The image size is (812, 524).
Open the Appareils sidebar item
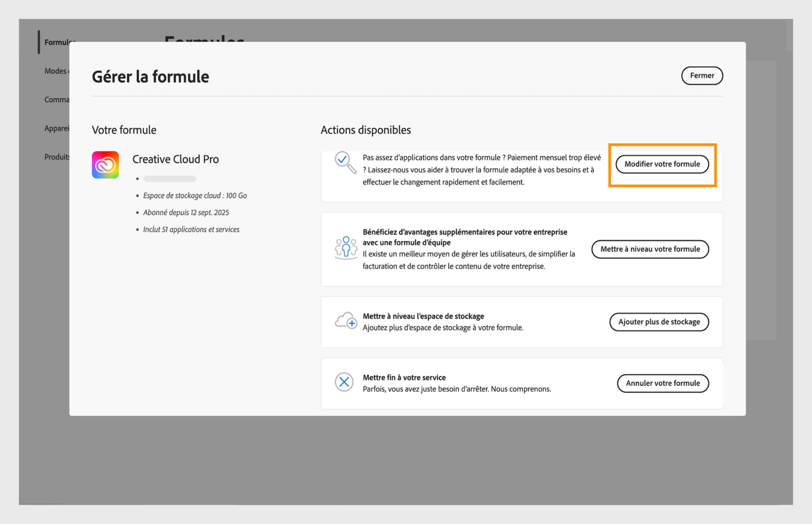tap(57, 128)
